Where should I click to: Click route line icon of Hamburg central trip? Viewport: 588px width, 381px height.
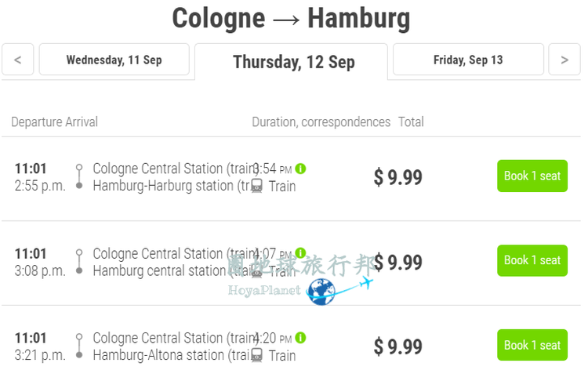(x=79, y=261)
